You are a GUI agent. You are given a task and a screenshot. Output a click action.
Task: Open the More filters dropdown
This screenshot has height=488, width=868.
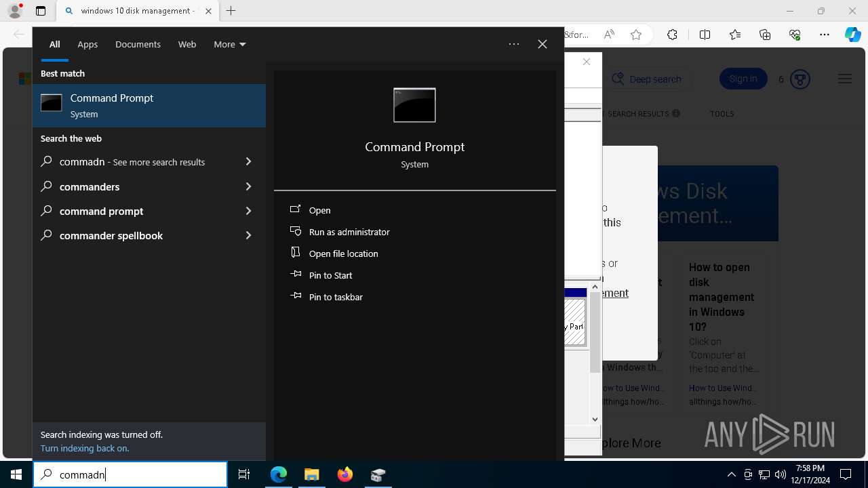tap(229, 44)
